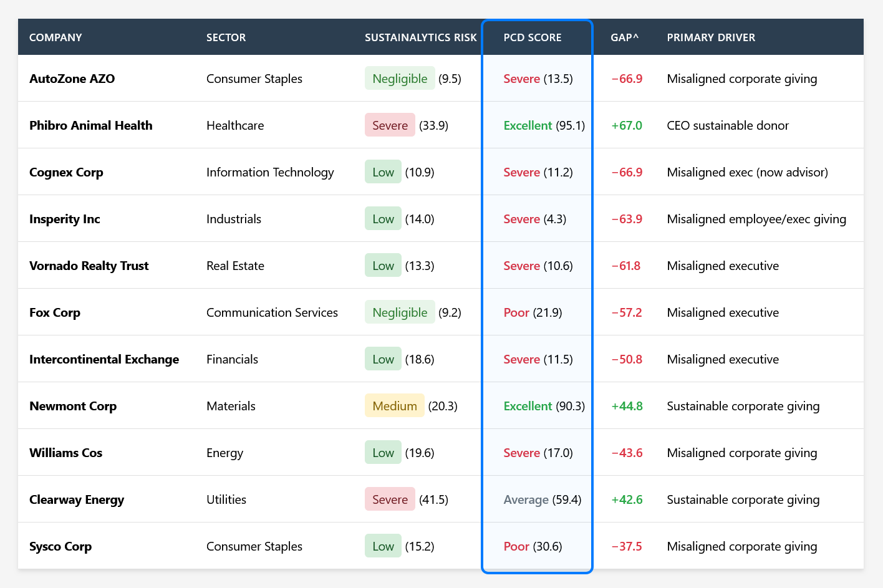Click PCD score Average (59.4)
The width and height of the screenshot is (883, 588).
click(x=543, y=499)
